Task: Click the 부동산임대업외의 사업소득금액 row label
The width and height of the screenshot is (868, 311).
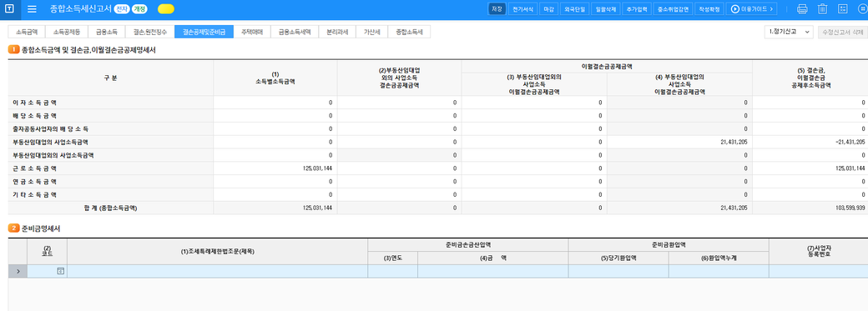Action: (53, 155)
